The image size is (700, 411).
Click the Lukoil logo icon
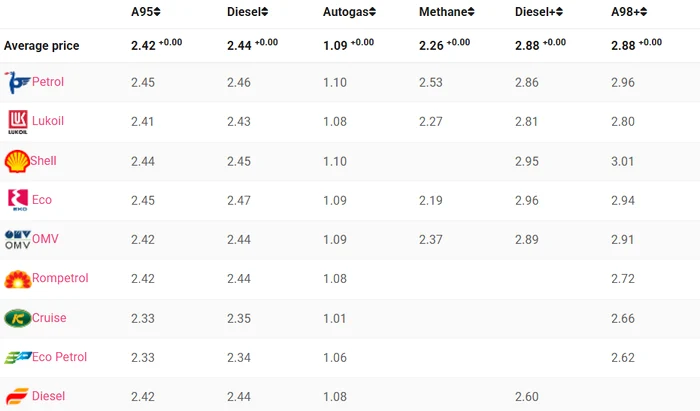click(18, 122)
